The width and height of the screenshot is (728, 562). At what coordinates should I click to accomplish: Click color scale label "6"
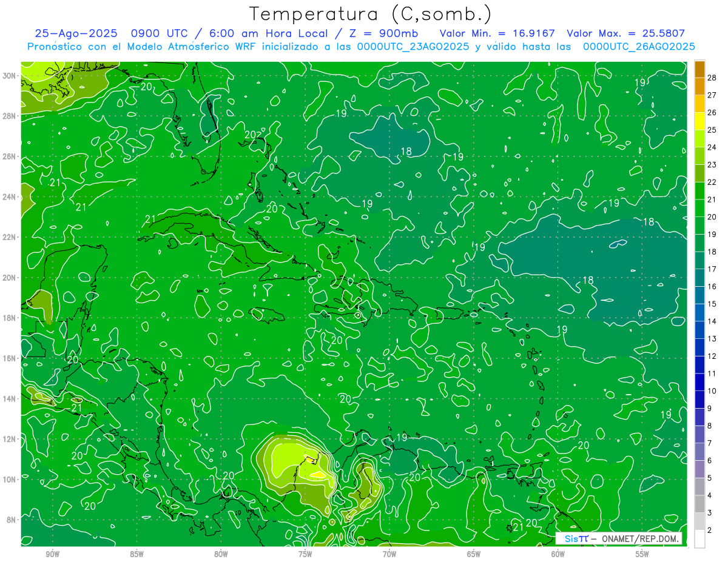[x=709, y=461]
